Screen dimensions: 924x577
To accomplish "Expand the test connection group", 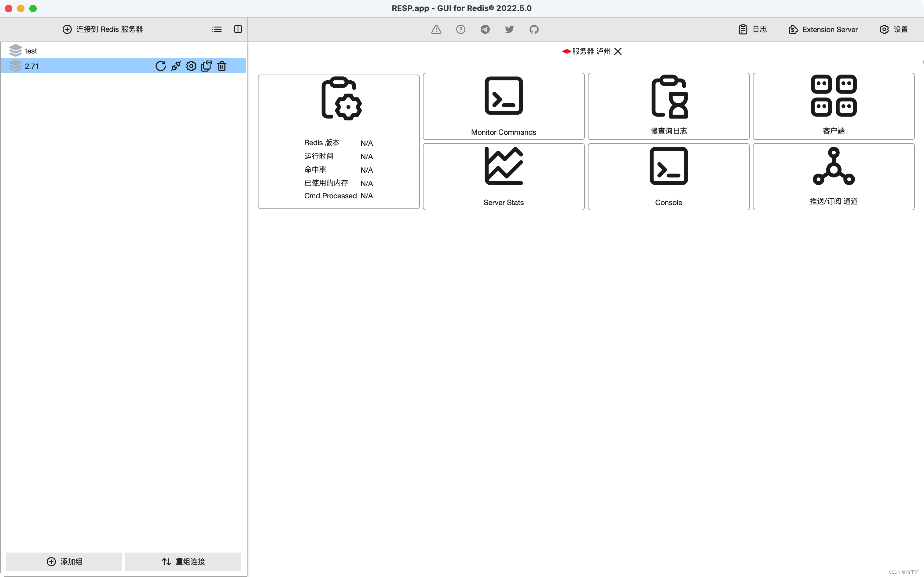I will coord(31,50).
